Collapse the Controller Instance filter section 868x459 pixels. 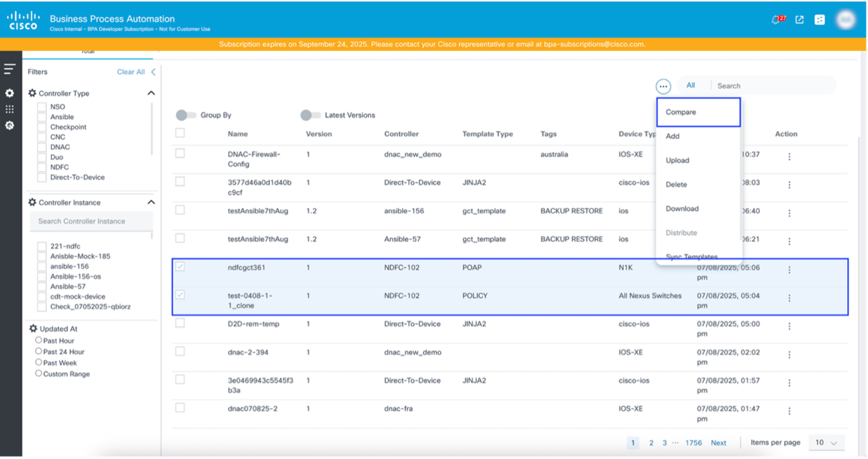[x=151, y=203]
